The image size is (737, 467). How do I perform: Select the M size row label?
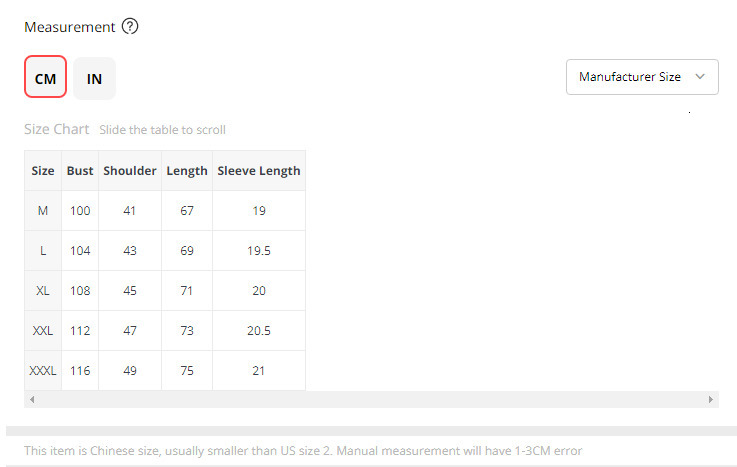[x=43, y=211]
